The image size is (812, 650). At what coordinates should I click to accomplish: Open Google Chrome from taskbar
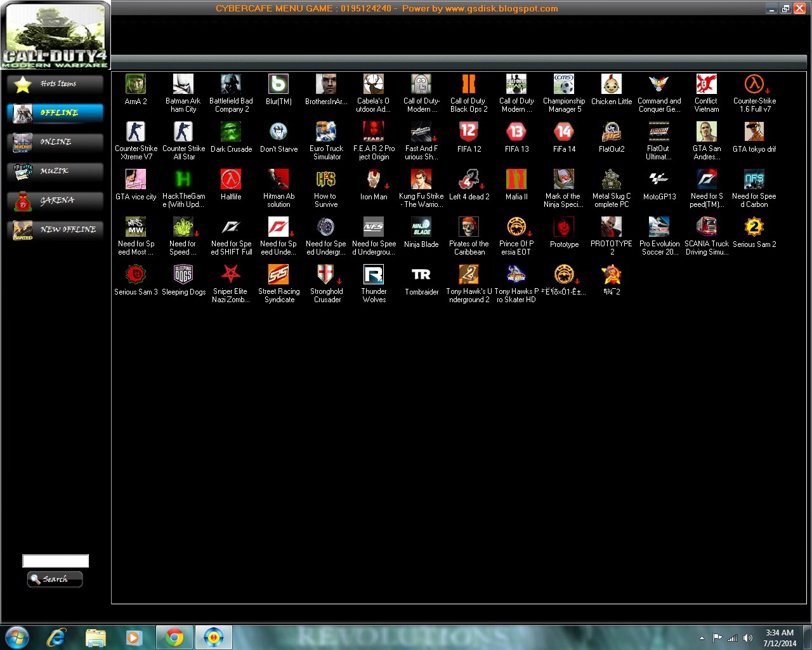pyautogui.click(x=174, y=637)
